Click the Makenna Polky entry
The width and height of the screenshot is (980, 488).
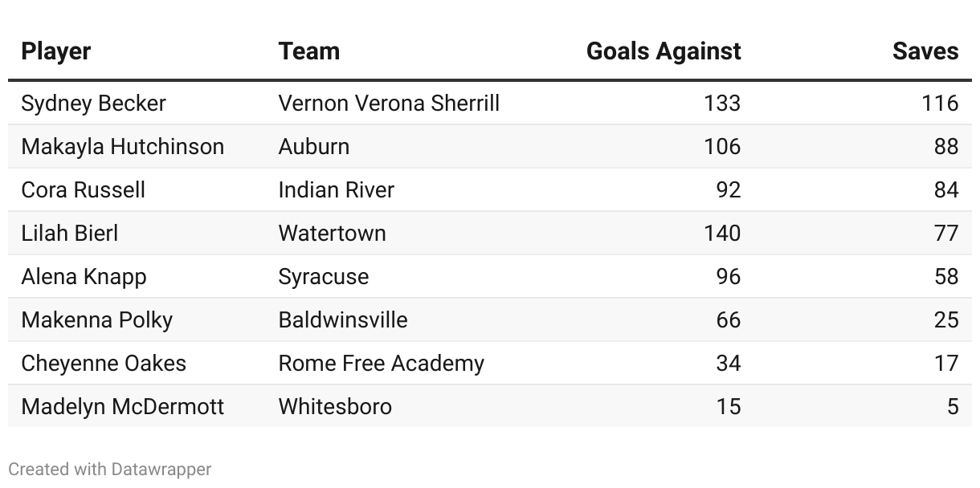[x=97, y=320]
